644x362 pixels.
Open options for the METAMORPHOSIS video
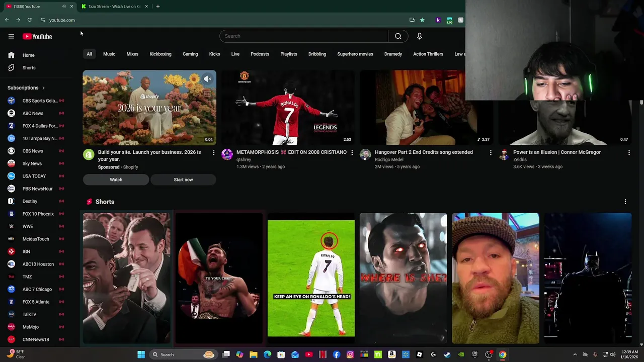[352, 152]
